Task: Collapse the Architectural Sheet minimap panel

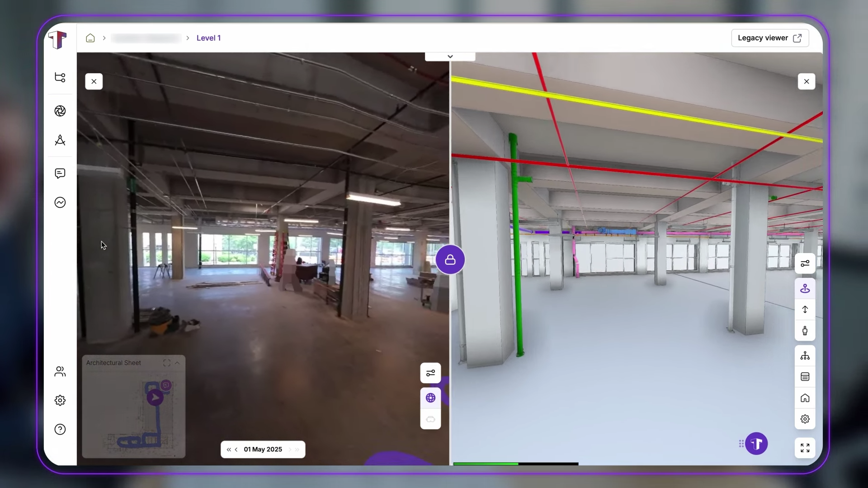Action: point(177,363)
